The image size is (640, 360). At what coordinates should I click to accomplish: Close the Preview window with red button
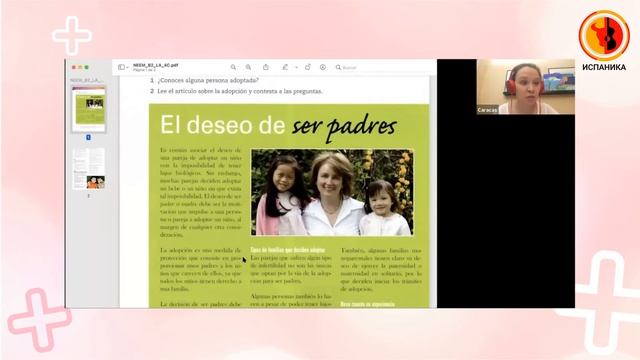(74, 67)
